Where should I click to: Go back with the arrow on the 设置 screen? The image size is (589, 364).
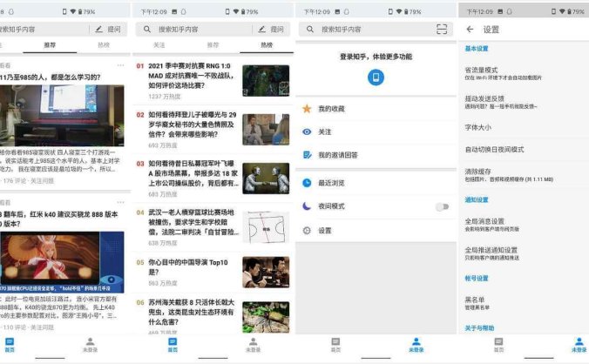pyautogui.click(x=470, y=30)
